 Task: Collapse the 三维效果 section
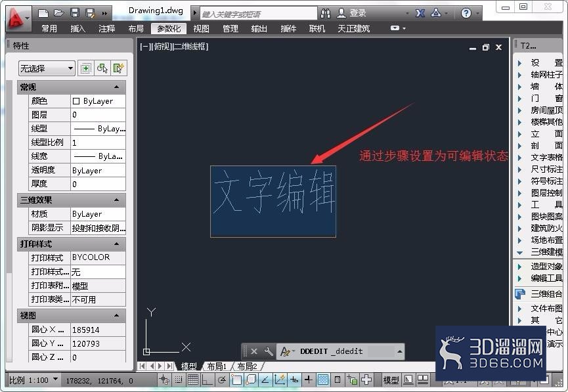[117, 200]
